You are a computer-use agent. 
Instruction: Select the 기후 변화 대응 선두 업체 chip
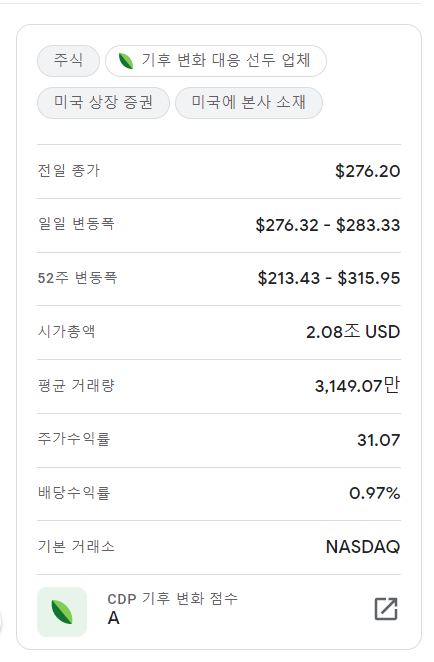216,61
